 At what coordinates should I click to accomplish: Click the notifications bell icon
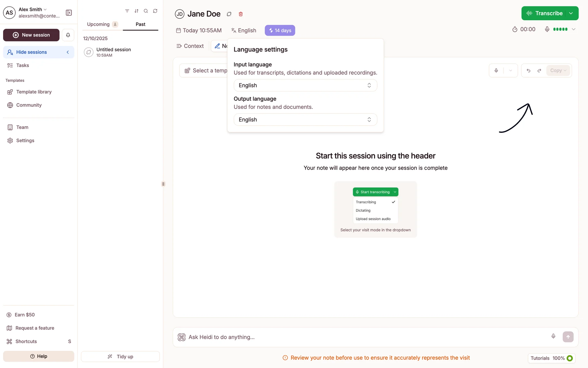(x=68, y=35)
